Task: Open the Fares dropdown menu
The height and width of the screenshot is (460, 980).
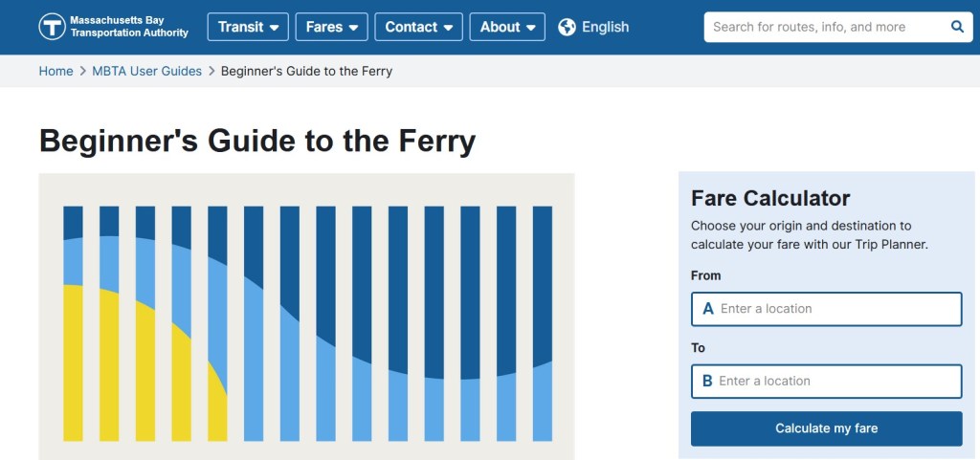Action: (x=331, y=27)
